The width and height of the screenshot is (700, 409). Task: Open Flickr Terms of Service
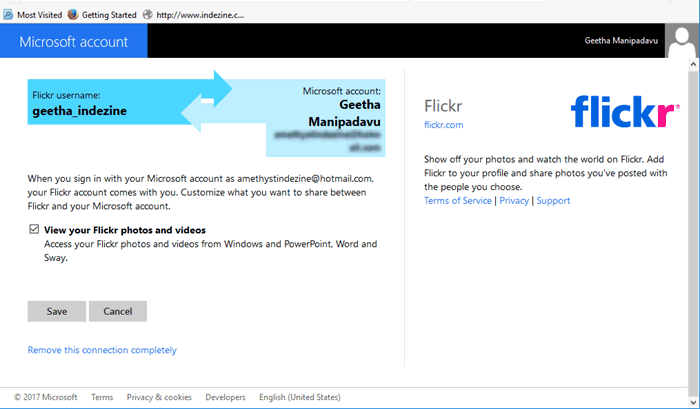pos(458,201)
